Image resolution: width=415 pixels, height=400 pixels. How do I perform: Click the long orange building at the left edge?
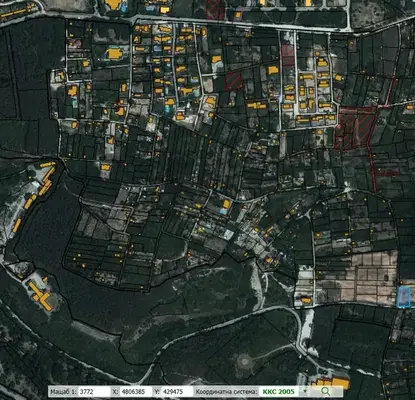pyautogui.click(x=17, y=225)
